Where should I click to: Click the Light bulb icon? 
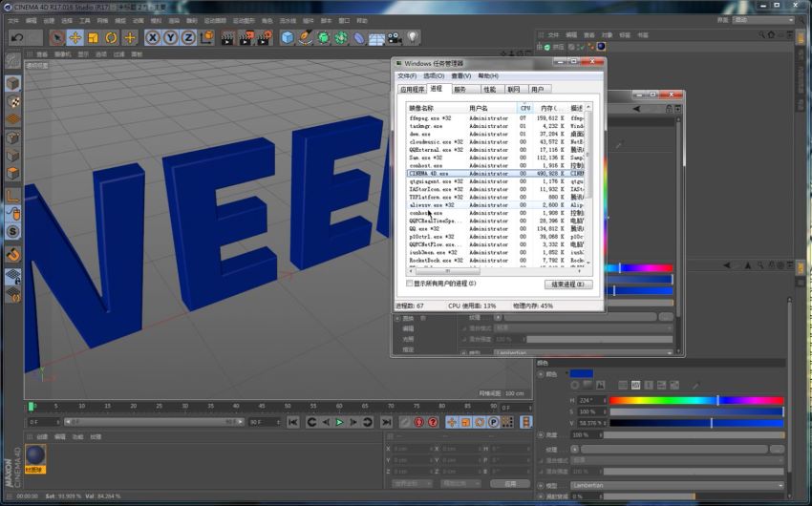413,37
